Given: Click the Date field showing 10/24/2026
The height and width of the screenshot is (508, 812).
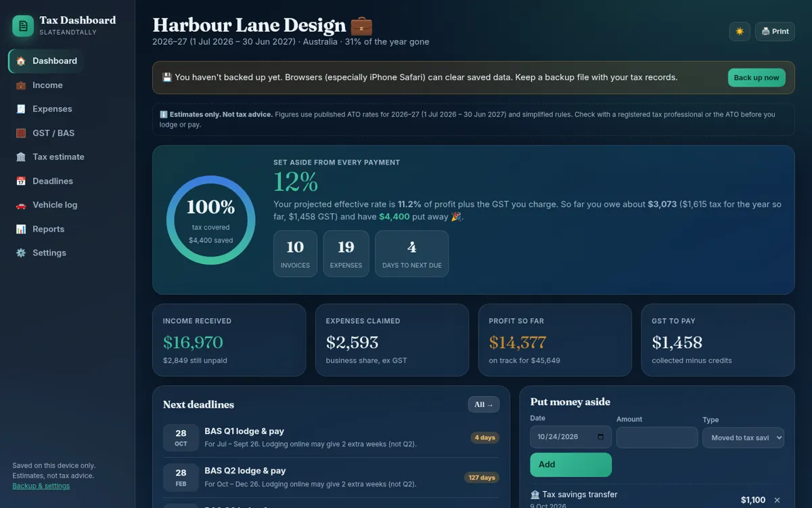Looking at the screenshot, I should pos(570,437).
